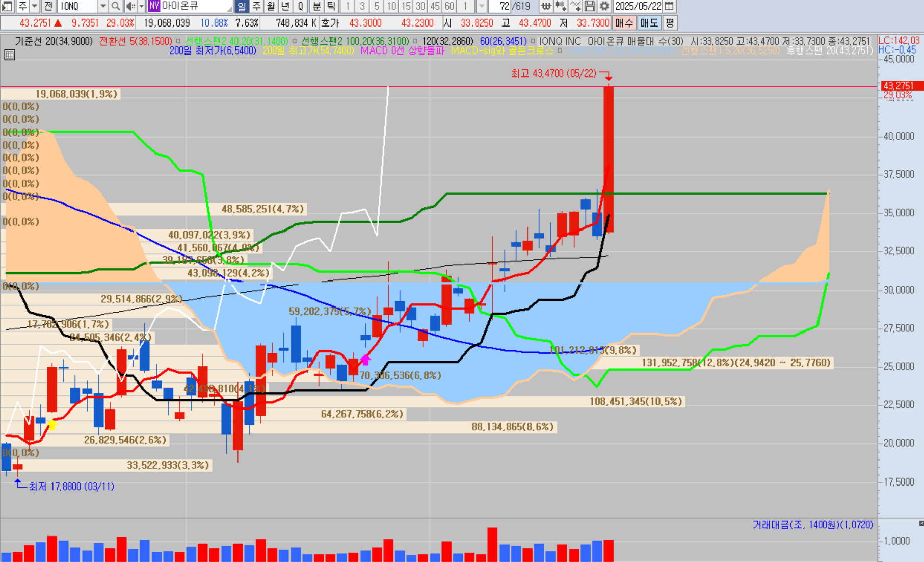The width and height of the screenshot is (924, 562).
Task: Switch to the yearly (년) chart period
Action: (x=285, y=6)
